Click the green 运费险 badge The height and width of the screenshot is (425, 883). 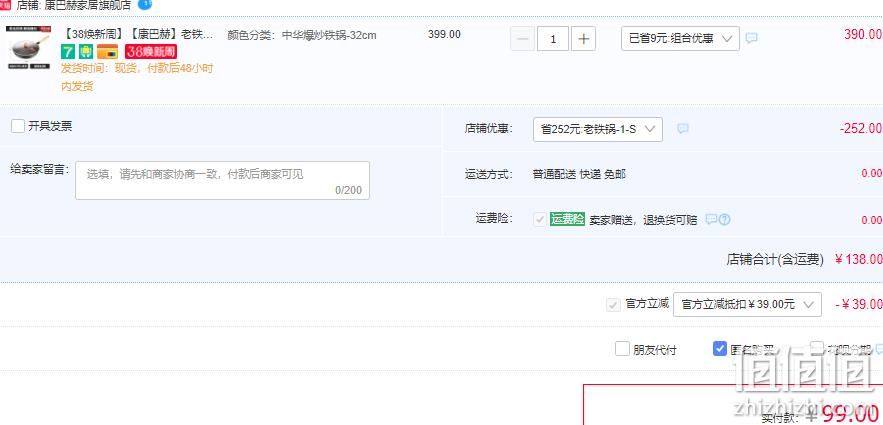pos(568,220)
